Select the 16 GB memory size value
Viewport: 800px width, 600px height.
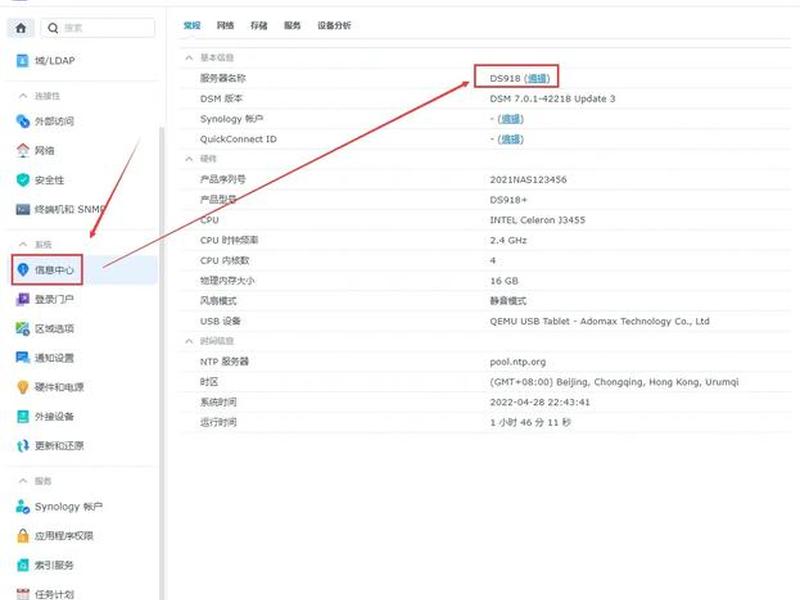[x=504, y=281]
